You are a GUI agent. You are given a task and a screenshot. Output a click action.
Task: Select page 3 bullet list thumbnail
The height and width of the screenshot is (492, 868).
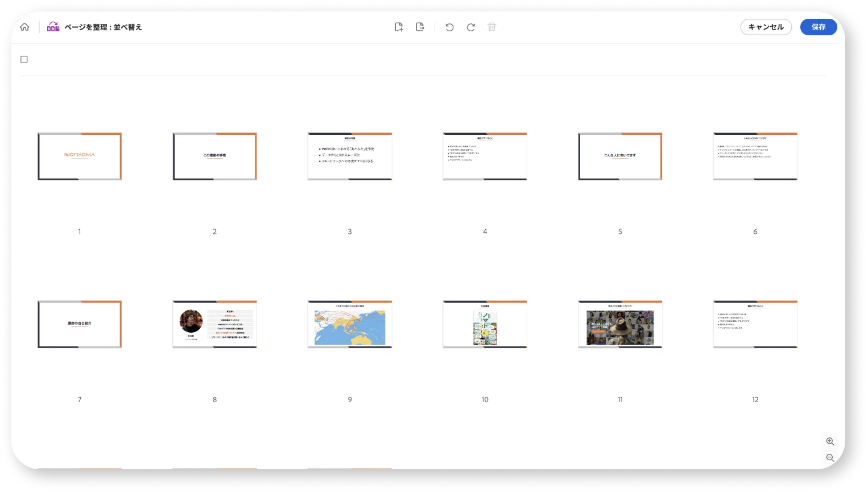click(x=350, y=156)
